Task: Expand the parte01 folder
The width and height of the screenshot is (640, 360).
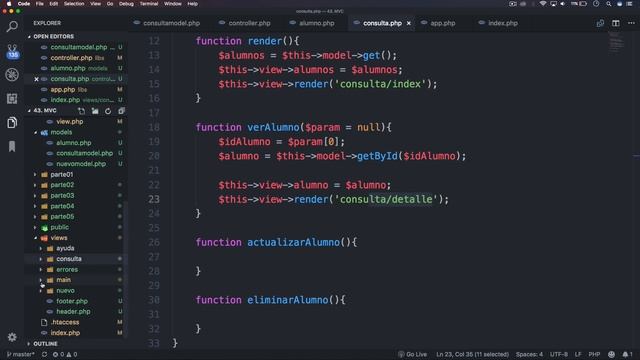Action: pos(61,174)
